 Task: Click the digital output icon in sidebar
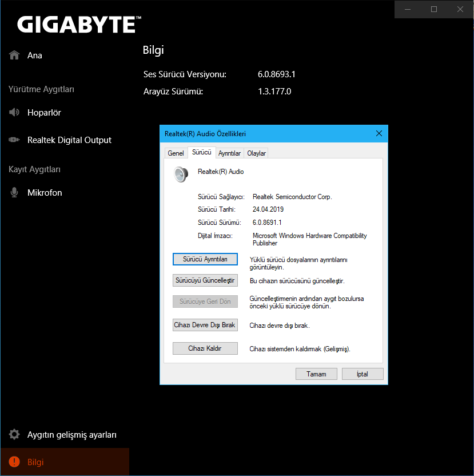pos(14,140)
